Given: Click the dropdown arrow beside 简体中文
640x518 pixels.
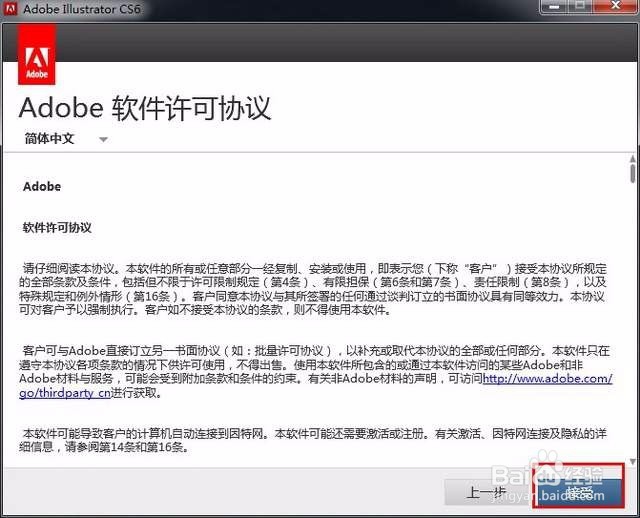Looking at the screenshot, I should point(103,140).
